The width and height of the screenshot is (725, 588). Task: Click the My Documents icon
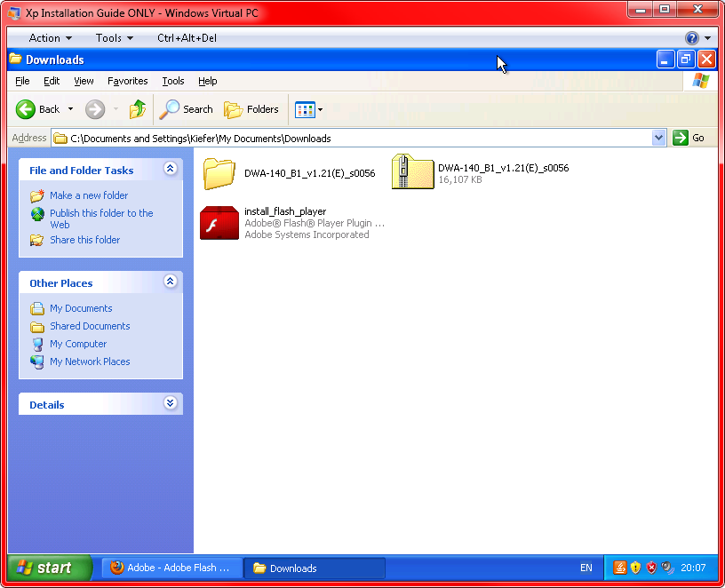pyautogui.click(x=37, y=308)
